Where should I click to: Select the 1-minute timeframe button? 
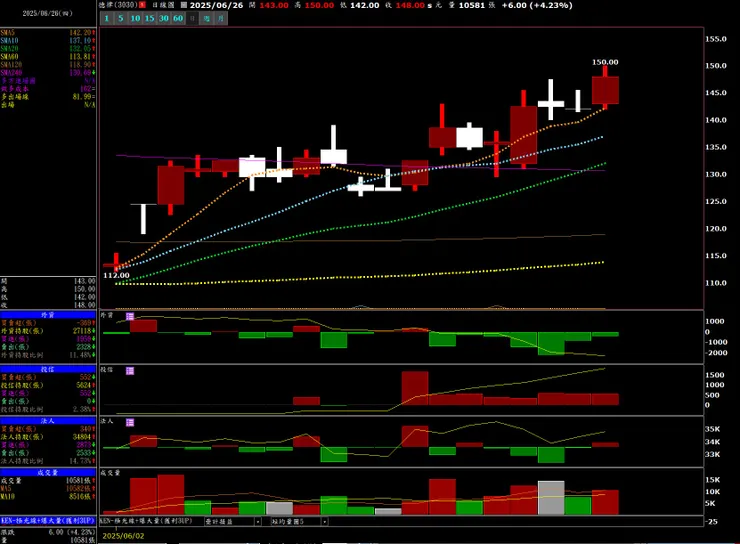point(107,18)
